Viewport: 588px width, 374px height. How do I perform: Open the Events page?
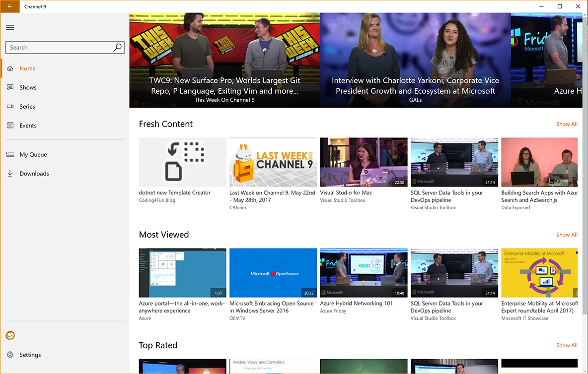point(28,125)
